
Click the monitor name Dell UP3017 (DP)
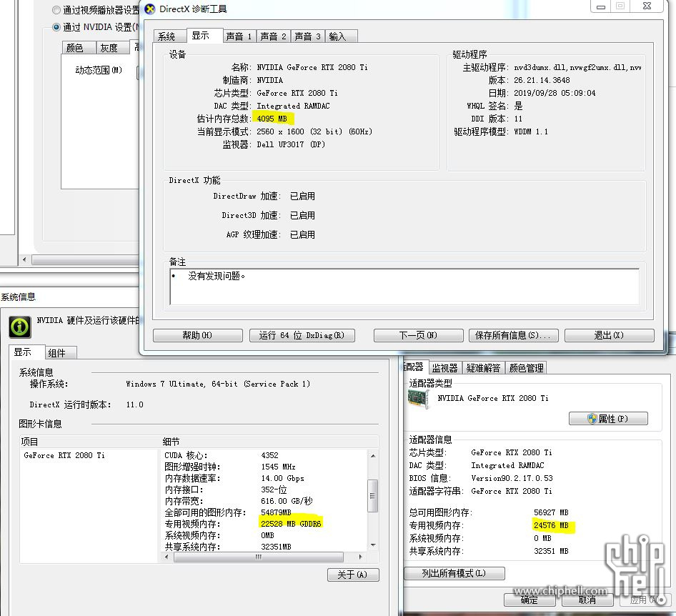click(291, 144)
